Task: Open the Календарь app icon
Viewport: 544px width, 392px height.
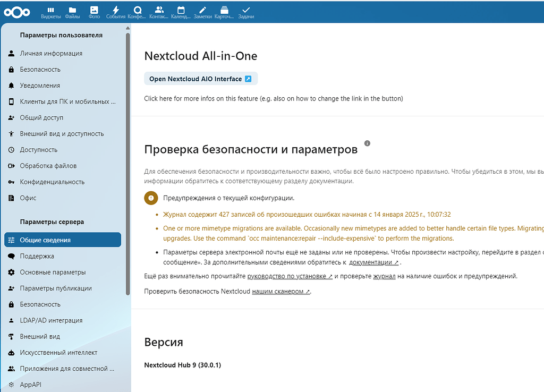Action: pos(181,12)
